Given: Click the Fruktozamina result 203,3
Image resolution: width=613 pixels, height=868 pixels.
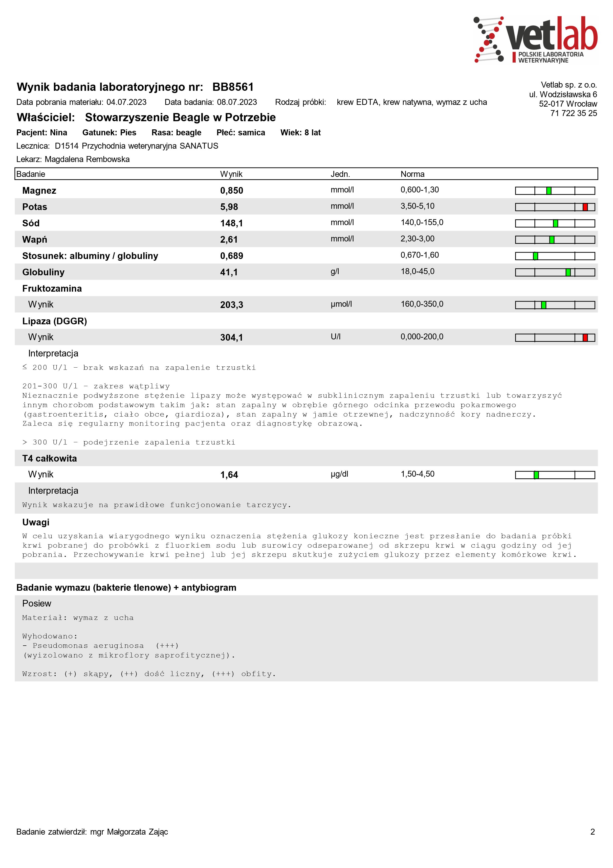Looking at the screenshot, I should point(232,305).
